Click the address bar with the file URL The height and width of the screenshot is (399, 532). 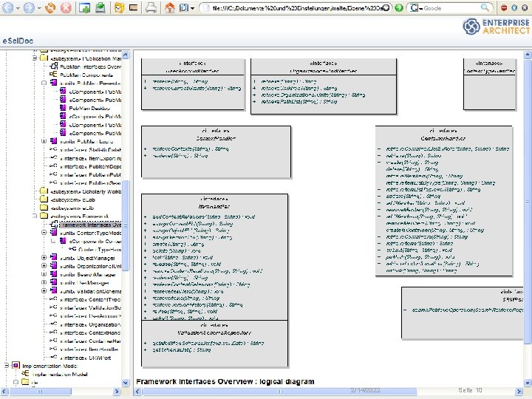tap(295, 8)
